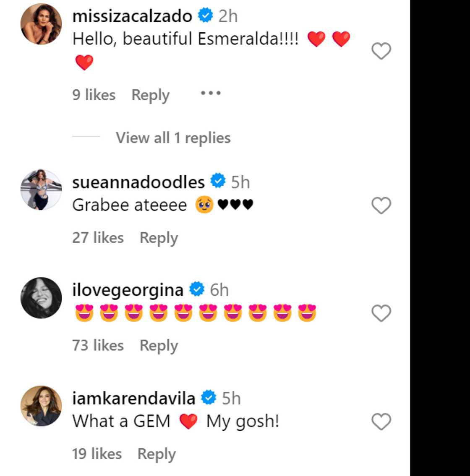The width and height of the screenshot is (470, 476).
Task: Open ilovegeorgina's profile picture
Action: click(41, 297)
